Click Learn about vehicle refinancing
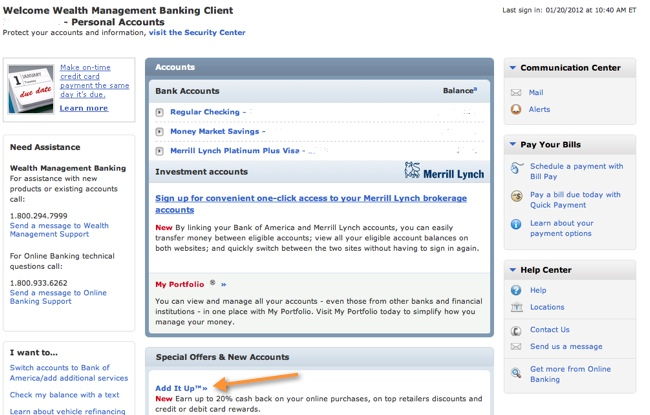The image size is (650, 415). [x=68, y=411]
